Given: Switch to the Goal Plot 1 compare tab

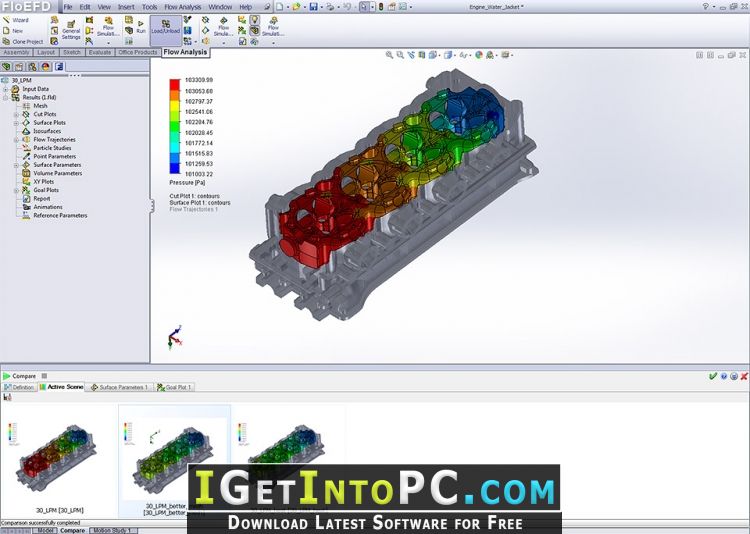Looking at the screenshot, I should click(175, 387).
